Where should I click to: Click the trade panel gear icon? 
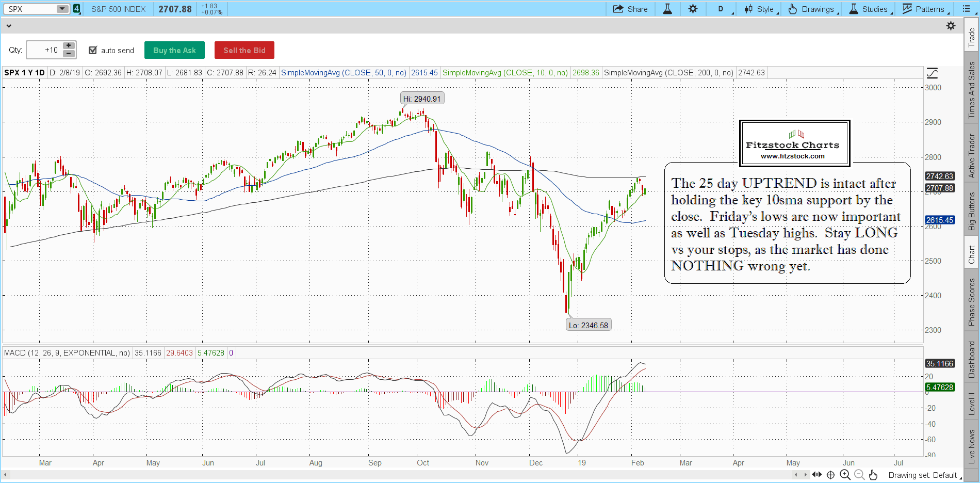click(951, 26)
